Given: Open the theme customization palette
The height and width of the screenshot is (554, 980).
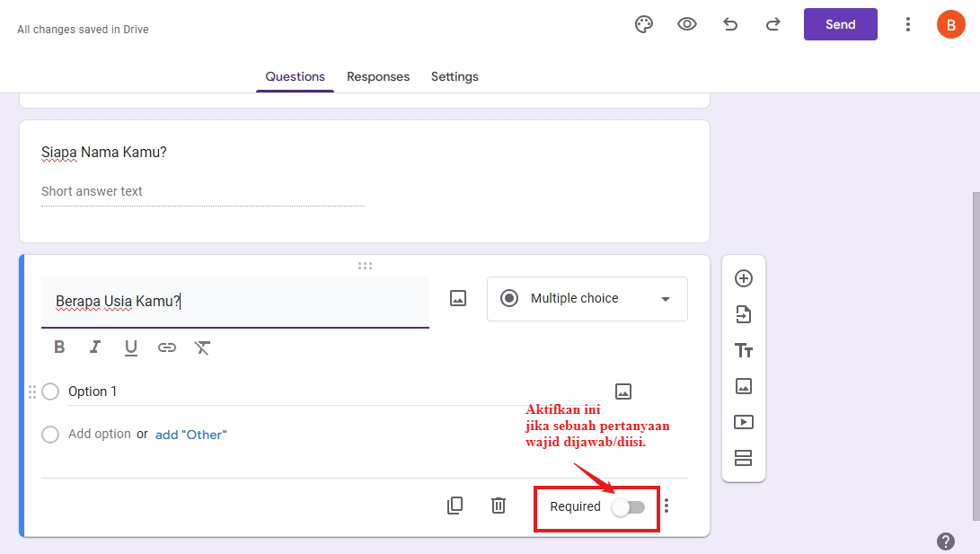Looking at the screenshot, I should pyautogui.click(x=643, y=24).
